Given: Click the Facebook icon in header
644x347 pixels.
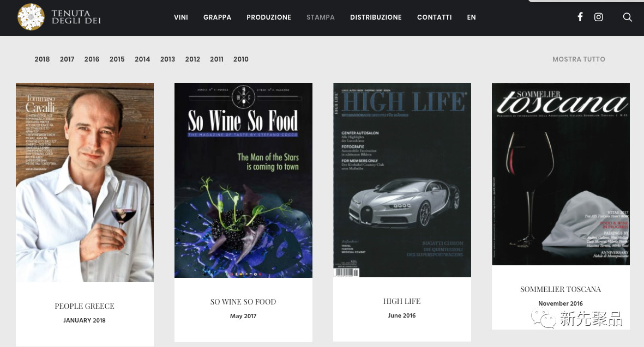Looking at the screenshot, I should coord(580,17).
